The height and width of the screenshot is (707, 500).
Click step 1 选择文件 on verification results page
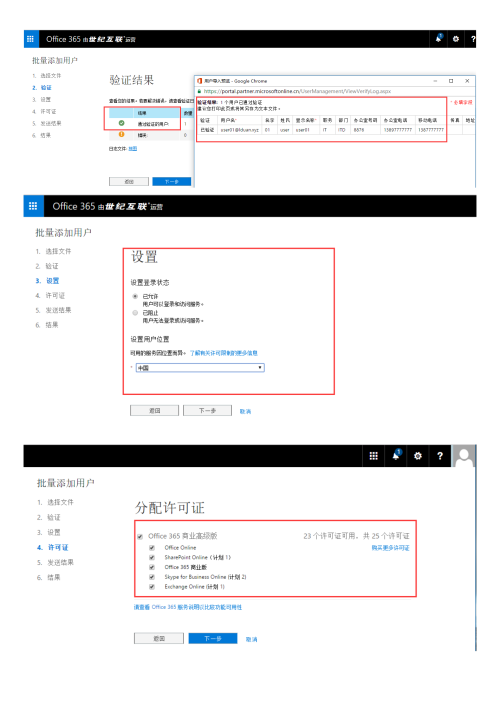coord(46,75)
